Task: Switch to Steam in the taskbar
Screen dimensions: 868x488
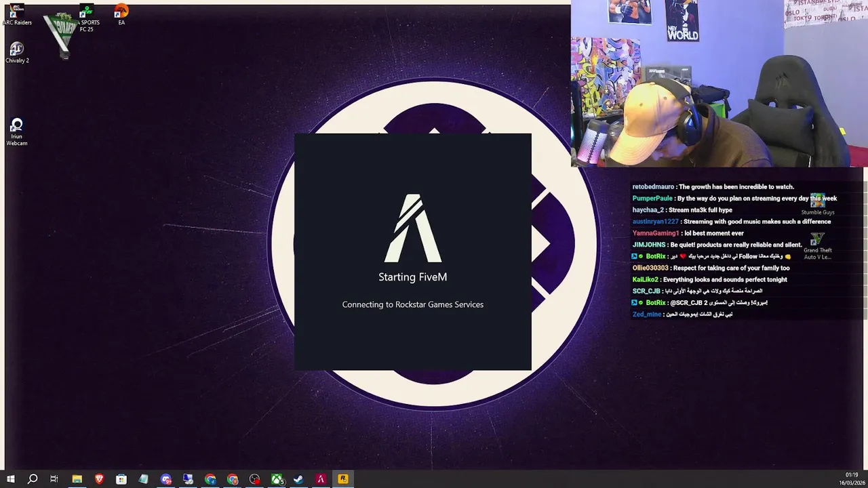Action: pos(298,479)
